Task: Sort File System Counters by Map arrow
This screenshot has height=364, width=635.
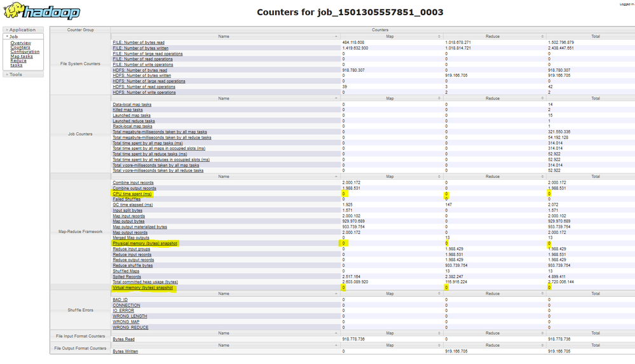Action: click(439, 36)
